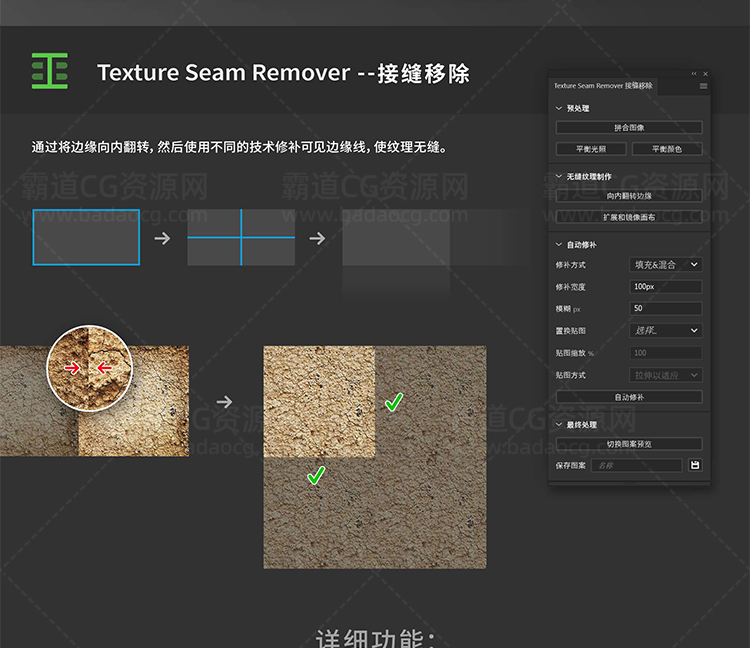
Task: Collapse the 自动修补 section
Action: [558, 244]
